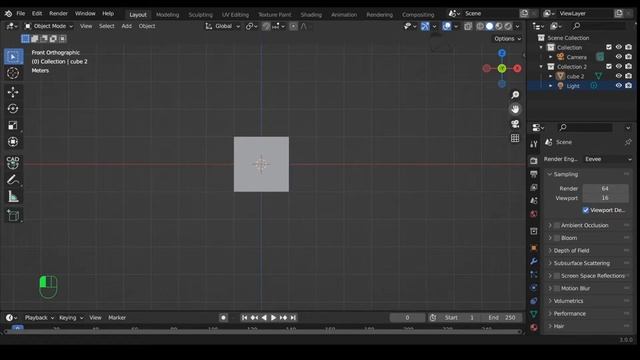Click the red X axis gizmo ball
Image resolution: width=640 pixels, height=360 pixels.
pos(518,68)
